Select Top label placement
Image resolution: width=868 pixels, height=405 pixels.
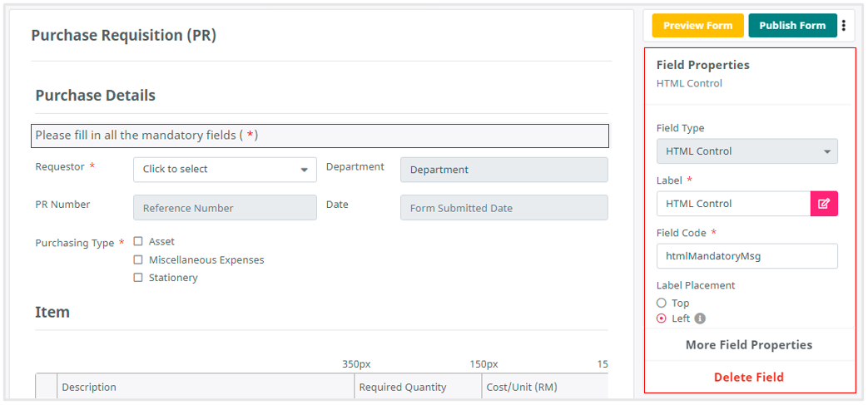[x=662, y=304]
